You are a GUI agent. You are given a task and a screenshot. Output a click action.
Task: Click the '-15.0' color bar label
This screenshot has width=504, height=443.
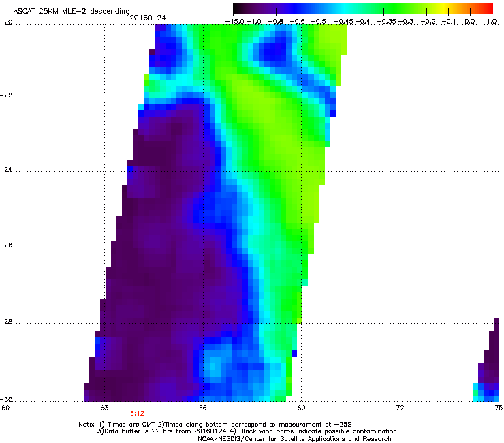[x=234, y=22]
